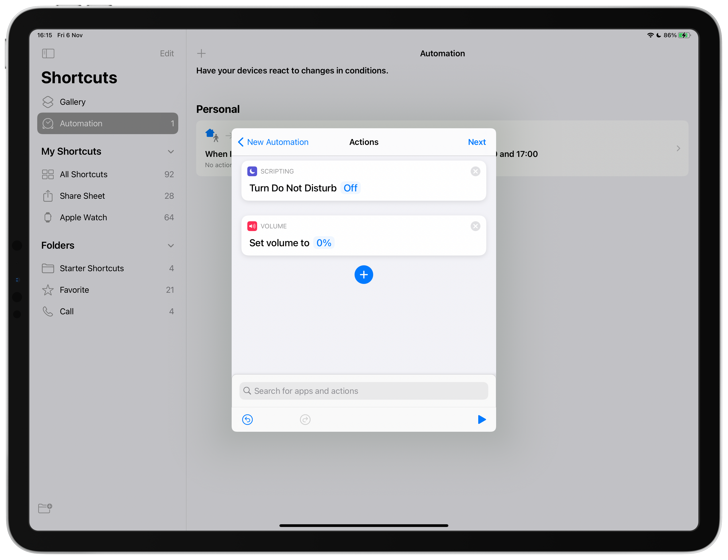
Task: Select All Shortcuts in sidebar
Action: click(x=83, y=174)
